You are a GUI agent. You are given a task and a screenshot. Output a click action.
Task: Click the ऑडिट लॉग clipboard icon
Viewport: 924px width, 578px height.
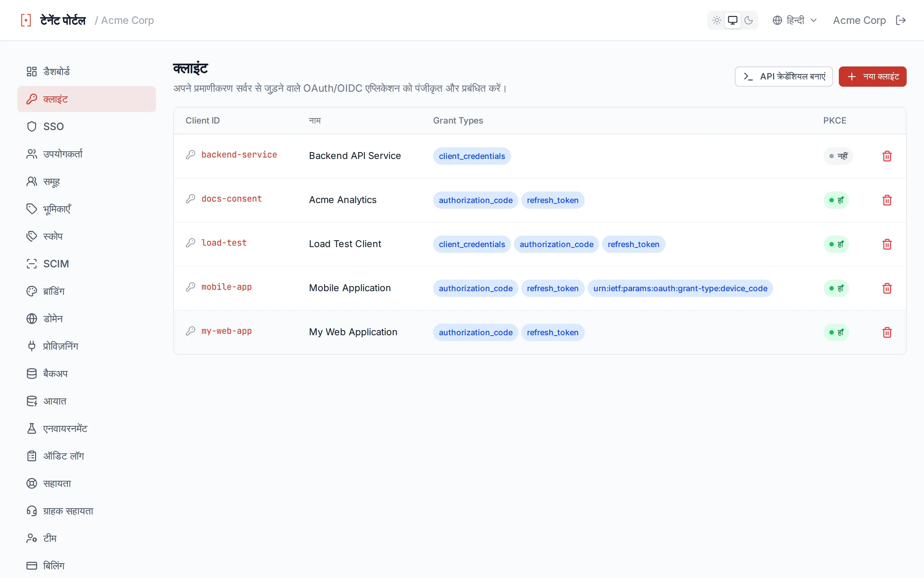point(32,456)
